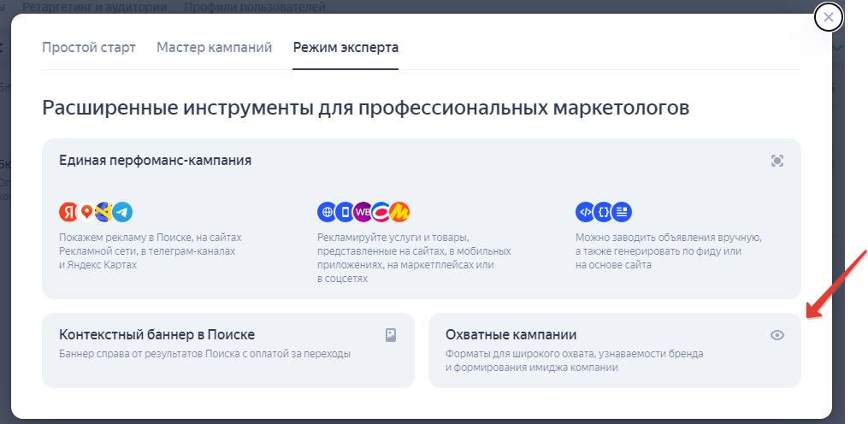This screenshot has height=424, width=868.
Task: Click the image banner icon on Контекстный баннер card
Action: (x=391, y=335)
